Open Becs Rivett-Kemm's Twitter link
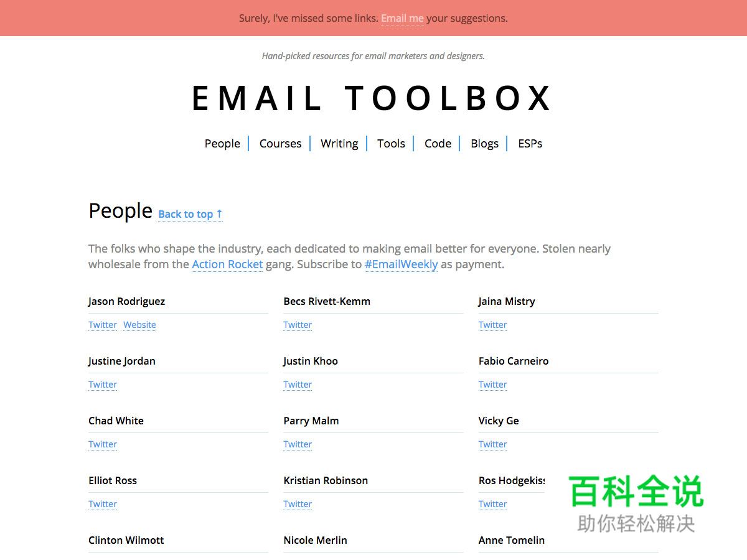Image resolution: width=747 pixels, height=560 pixels. pos(298,325)
